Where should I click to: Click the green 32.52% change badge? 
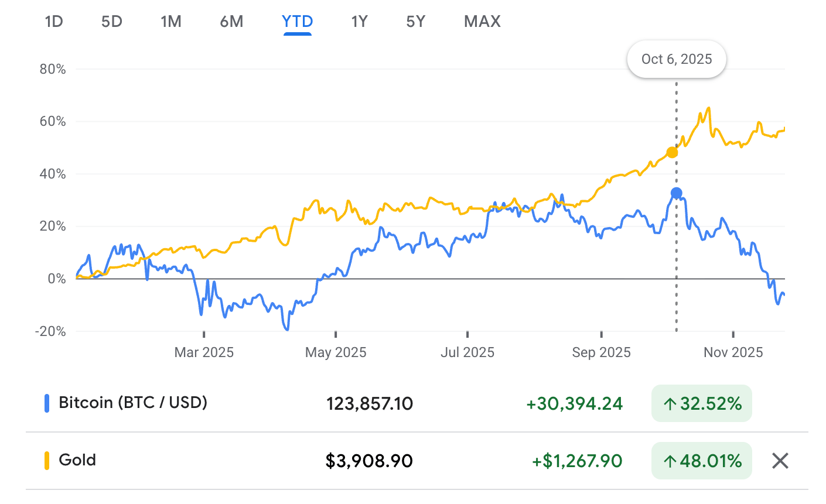coord(701,403)
